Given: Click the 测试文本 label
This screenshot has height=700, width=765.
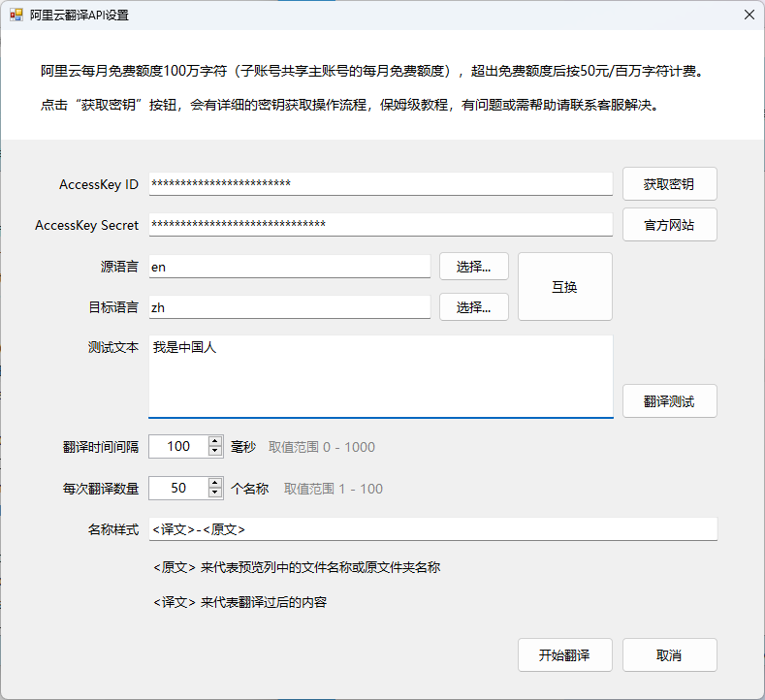Looking at the screenshot, I should 113,347.
